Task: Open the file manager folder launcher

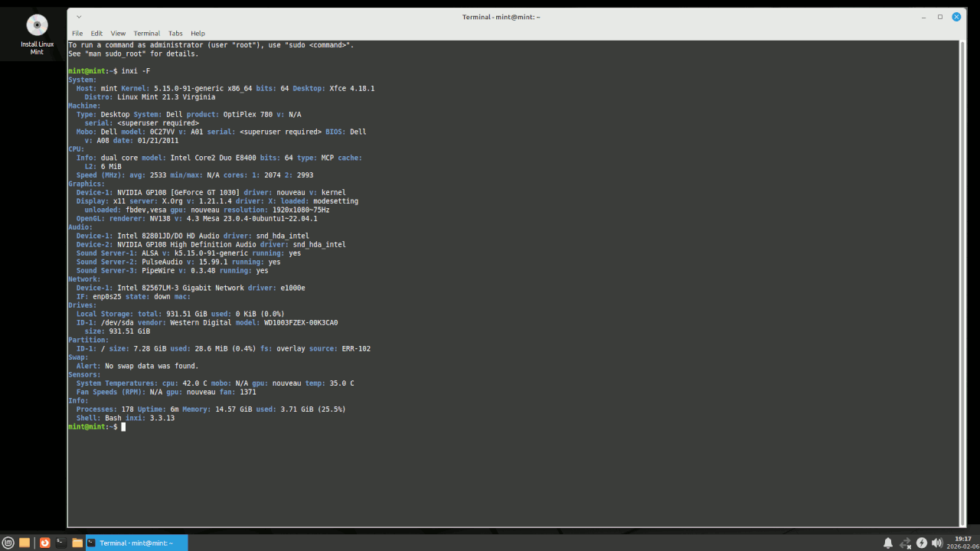Action: [77, 543]
